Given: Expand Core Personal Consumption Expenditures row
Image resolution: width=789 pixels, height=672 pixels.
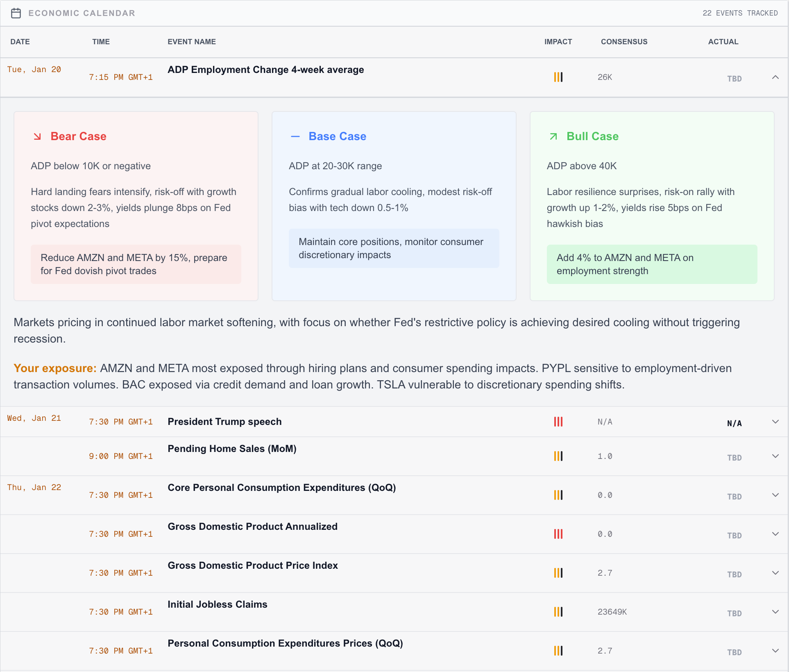Looking at the screenshot, I should coord(775,495).
